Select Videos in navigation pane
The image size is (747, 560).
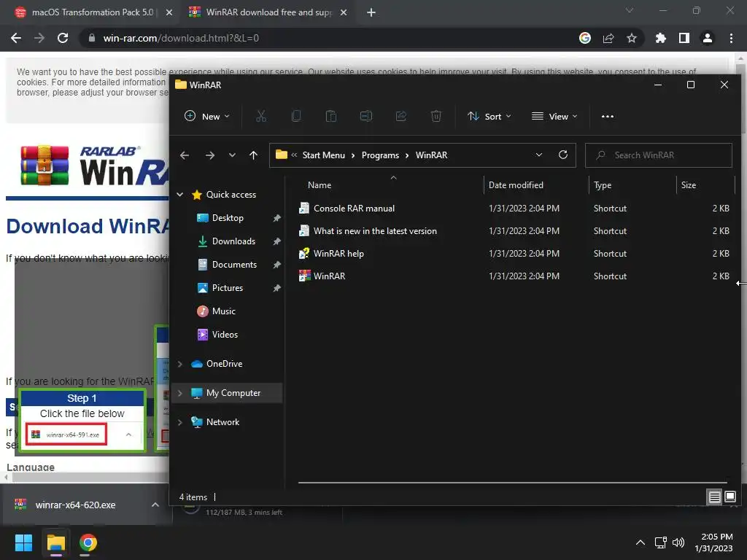[x=225, y=334]
